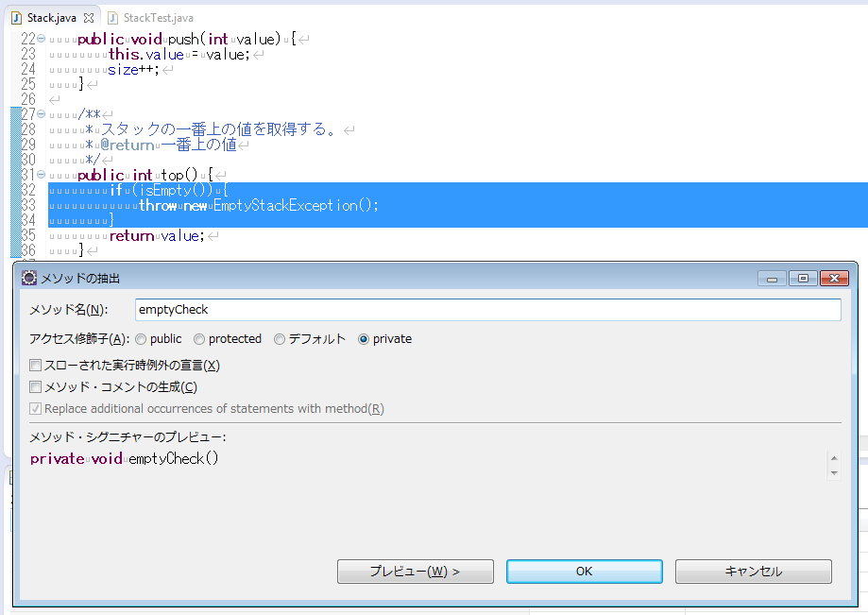Click the 'return value;' line in the editor
The height and width of the screenshot is (615, 868).
(157, 236)
